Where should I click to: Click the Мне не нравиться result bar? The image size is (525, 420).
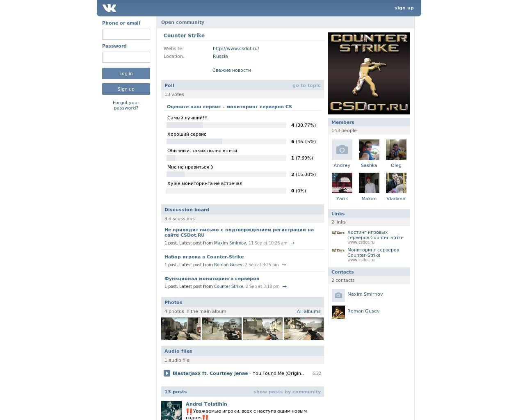pos(226,174)
